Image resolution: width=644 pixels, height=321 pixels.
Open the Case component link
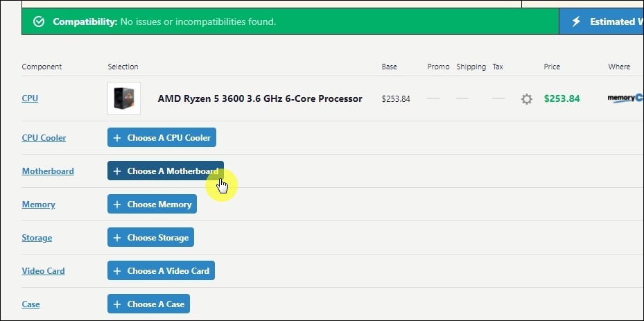pos(31,304)
